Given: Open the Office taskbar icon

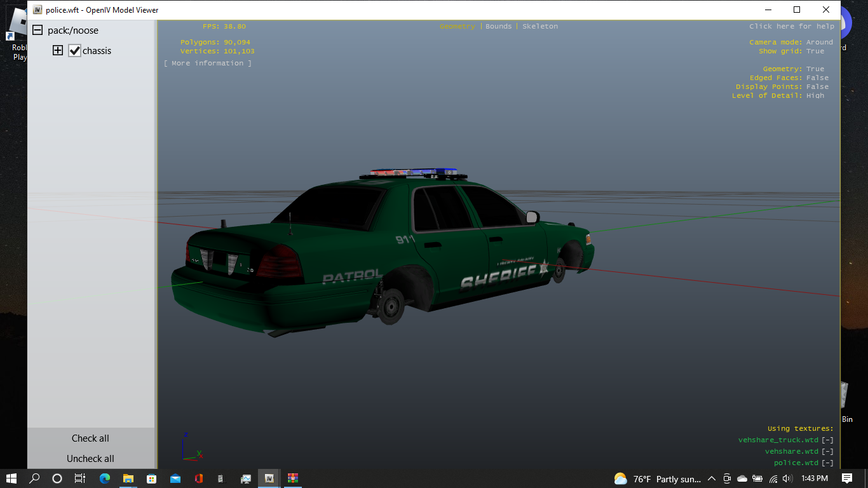Looking at the screenshot, I should tap(198, 478).
